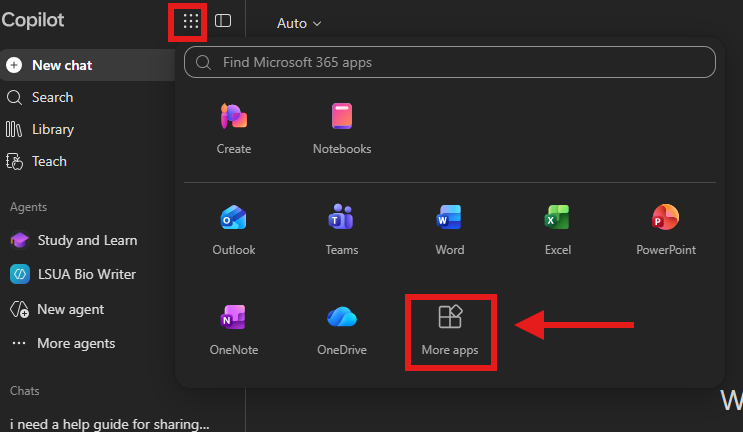743x432 pixels.
Task: Start a New chat
Action: tap(87, 65)
